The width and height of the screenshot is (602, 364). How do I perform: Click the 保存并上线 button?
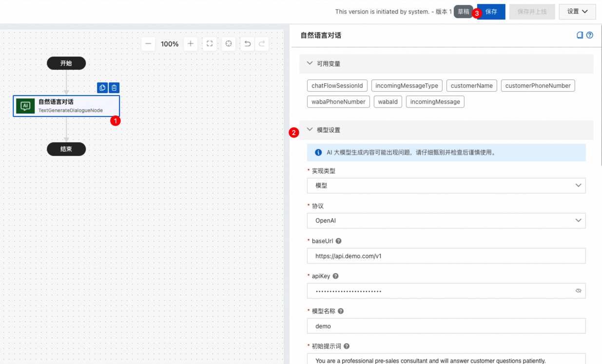click(532, 12)
